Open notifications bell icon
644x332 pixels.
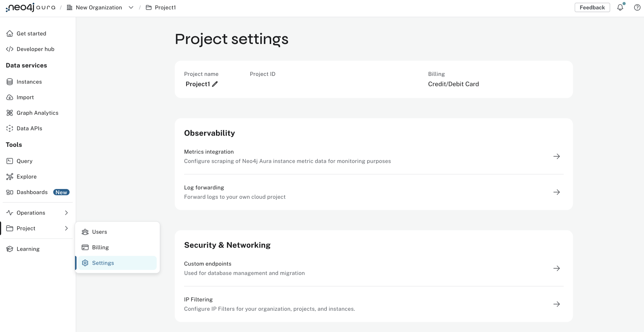coord(620,8)
